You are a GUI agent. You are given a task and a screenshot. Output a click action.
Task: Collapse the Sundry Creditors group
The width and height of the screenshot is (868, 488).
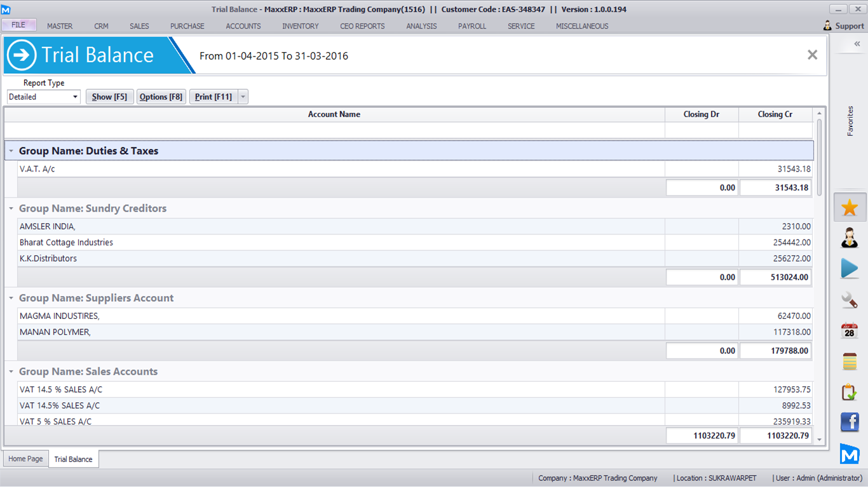(x=11, y=208)
